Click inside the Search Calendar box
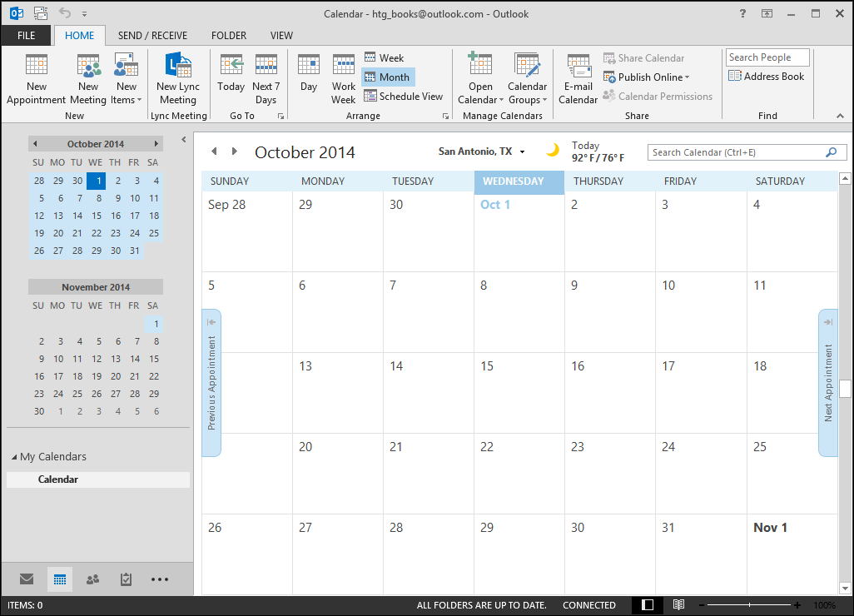The width and height of the screenshot is (854, 616). tap(741, 152)
